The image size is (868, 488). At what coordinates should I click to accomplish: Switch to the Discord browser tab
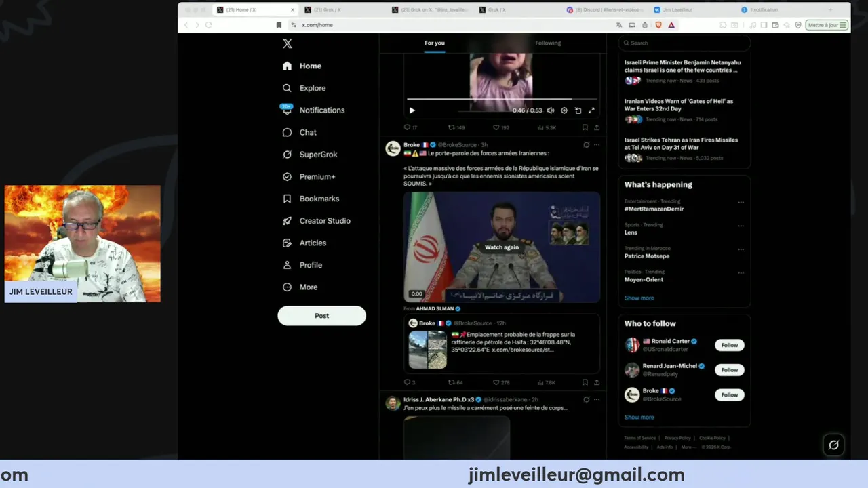(605, 10)
